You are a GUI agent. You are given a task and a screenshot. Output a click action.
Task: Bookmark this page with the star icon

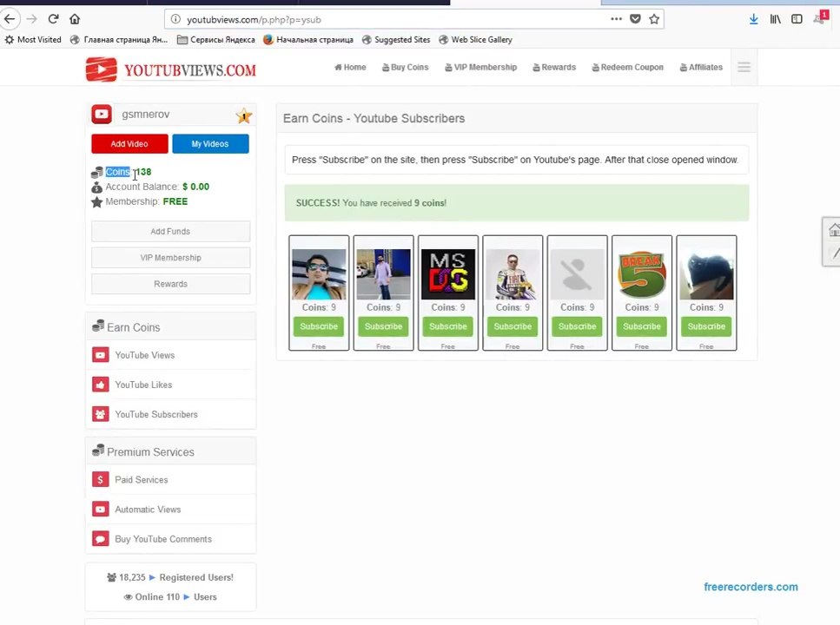pyautogui.click(x=654, y=19)
